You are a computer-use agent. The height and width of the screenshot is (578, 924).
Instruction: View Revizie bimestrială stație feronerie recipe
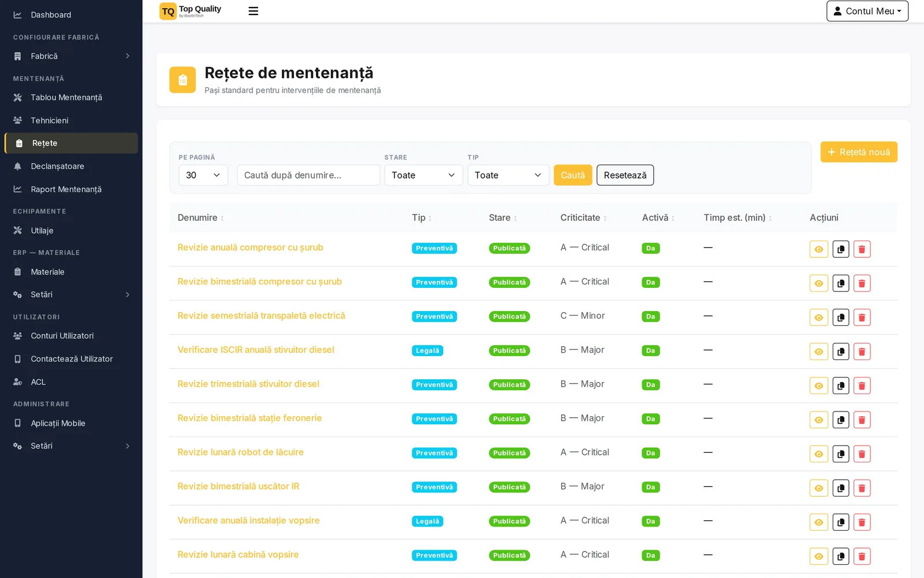tap(819, 420)
